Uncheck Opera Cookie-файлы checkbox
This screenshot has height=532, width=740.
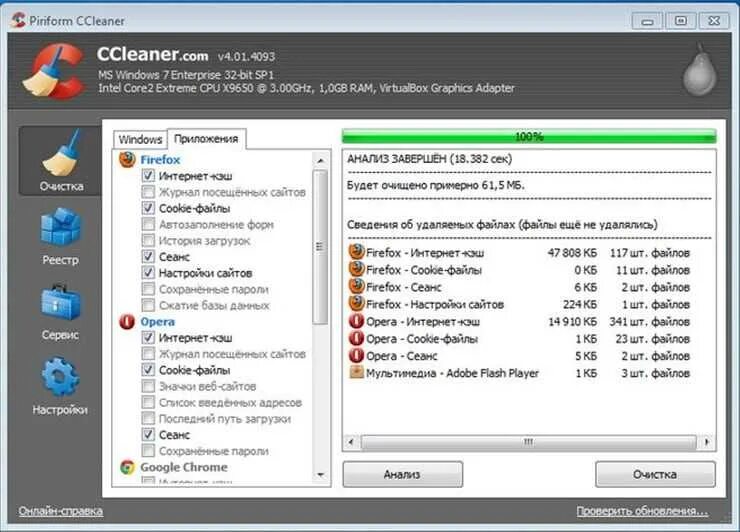pyautogui.click(x=148, y=370)
